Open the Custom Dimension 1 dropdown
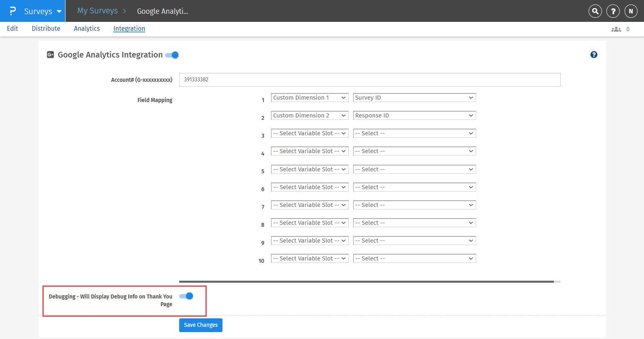This screenshot has width=644, height=339. click(309, 98)
